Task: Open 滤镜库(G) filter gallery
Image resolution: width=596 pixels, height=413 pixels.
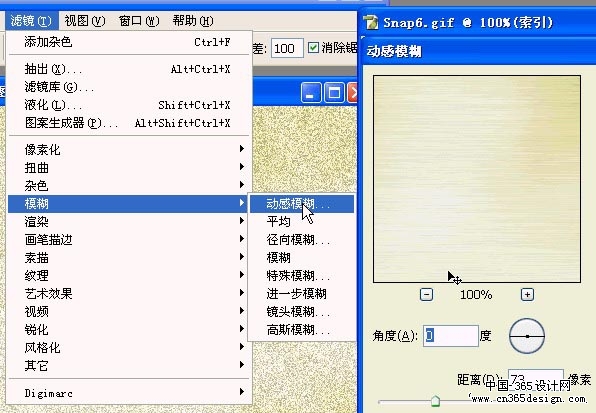Action: pyautogui.click(x=128, y=87)
